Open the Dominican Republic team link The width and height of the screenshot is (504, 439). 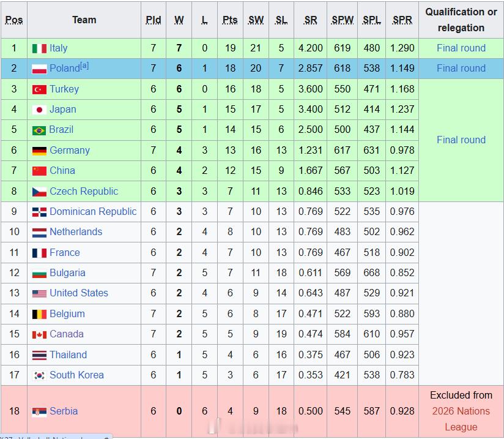tap(93, 211)
